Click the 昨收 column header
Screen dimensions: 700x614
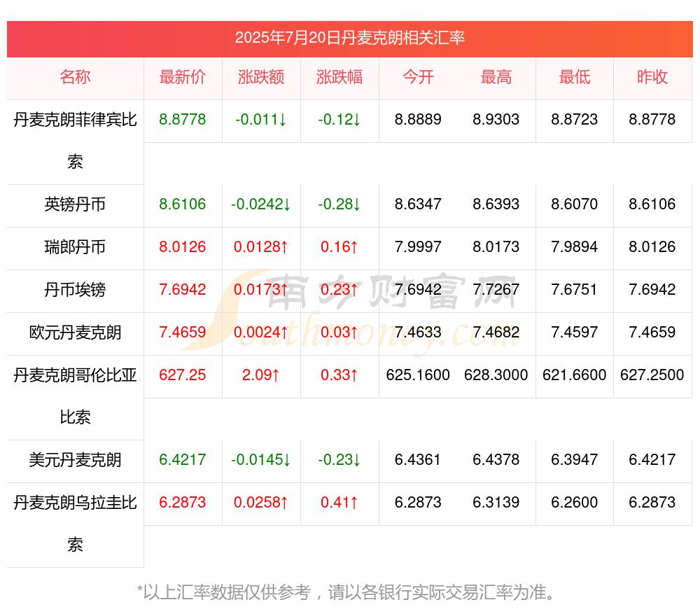[x=652, y=77]
